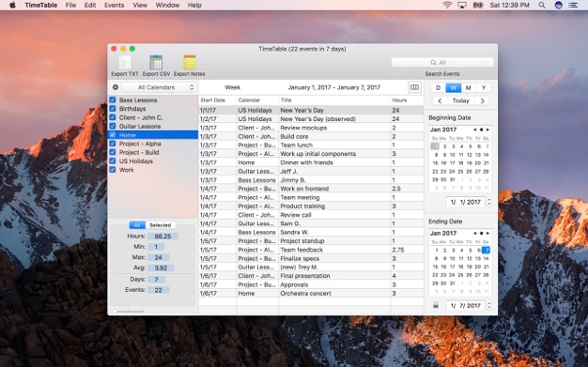
Task: Open the Events menu in the menu bar
Action: point(114,6)
